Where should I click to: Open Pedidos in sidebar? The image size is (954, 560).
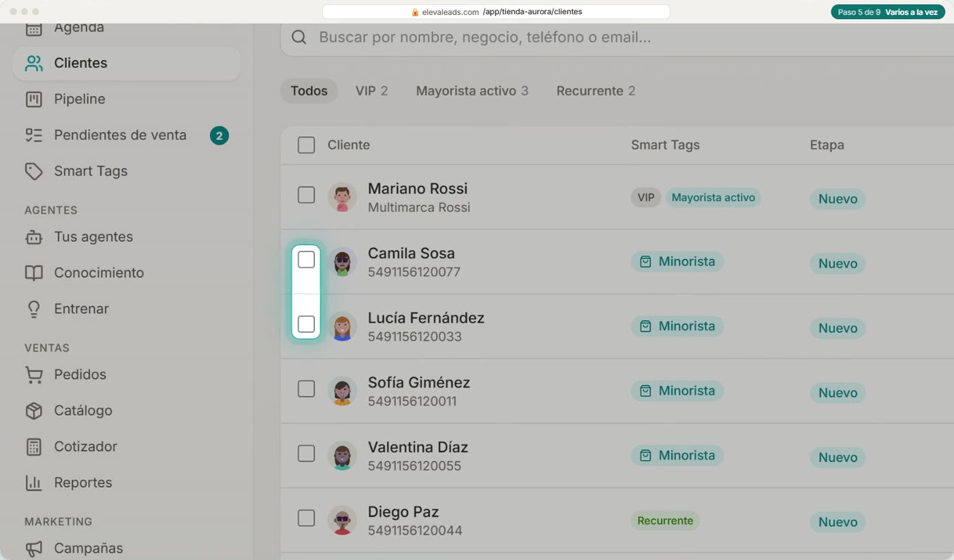127,375
